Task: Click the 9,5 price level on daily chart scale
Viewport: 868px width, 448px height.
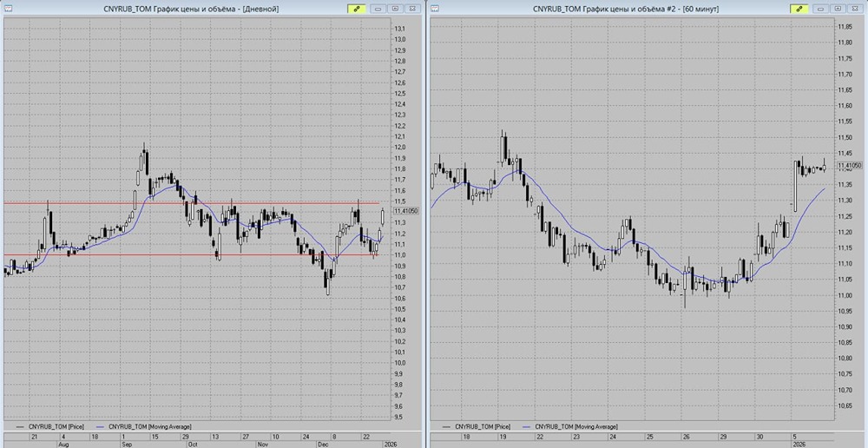Action: [398, 417]
